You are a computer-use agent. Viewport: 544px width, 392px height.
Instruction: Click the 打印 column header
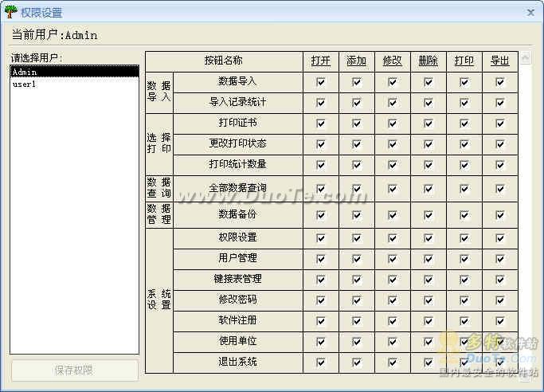click(464, 61)
